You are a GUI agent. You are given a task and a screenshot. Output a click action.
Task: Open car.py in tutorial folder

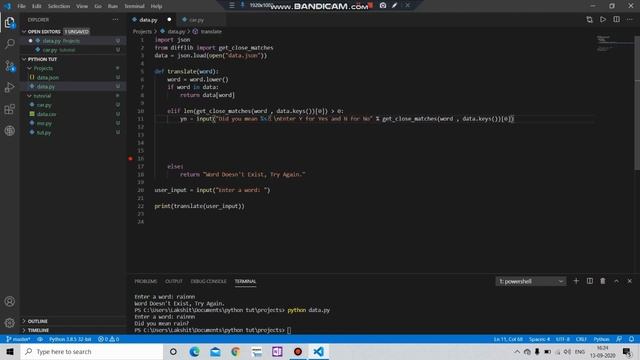click(x=44, y=105)
